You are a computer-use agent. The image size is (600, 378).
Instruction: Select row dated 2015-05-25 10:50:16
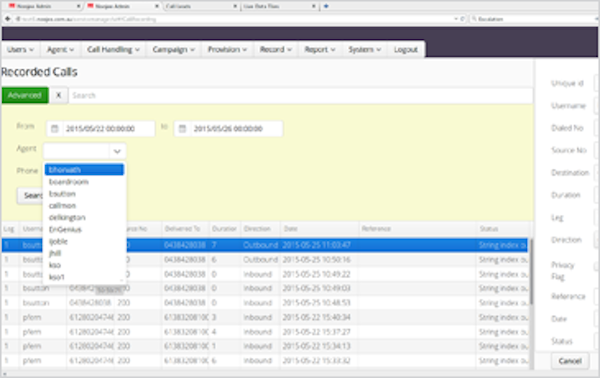click(264, 259)
